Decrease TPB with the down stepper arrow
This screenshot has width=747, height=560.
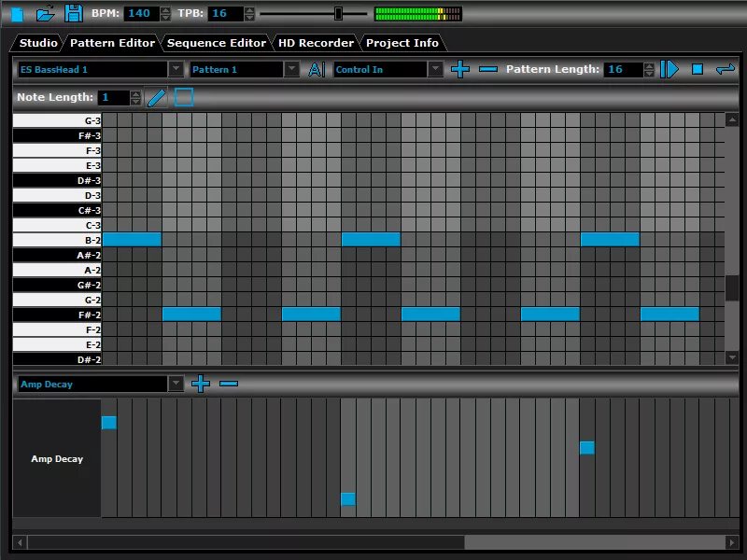pyautogui.click(x=249, y=17)
